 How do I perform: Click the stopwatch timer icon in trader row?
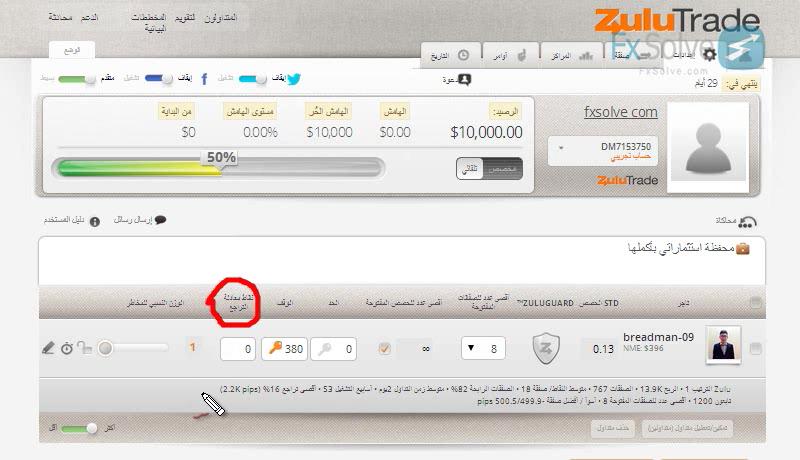coord(67,348)
